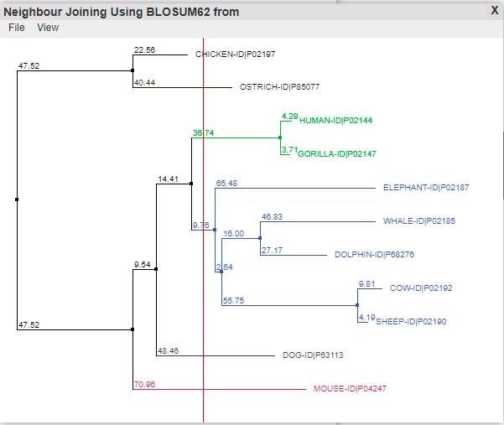Click the Whale-Dolphin branch node
Image resolution: width=504 pixels, height=425 pixels.
coord(260,238)
